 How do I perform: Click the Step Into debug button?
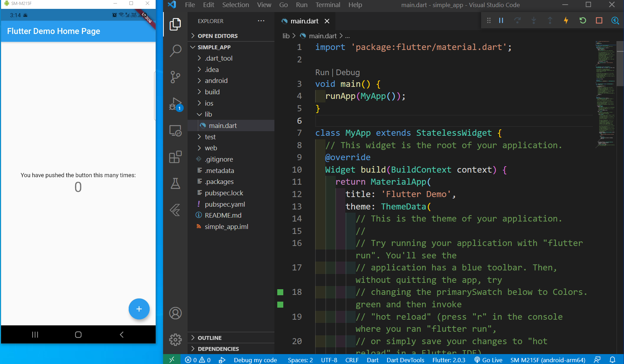click(x=534, y=21)
